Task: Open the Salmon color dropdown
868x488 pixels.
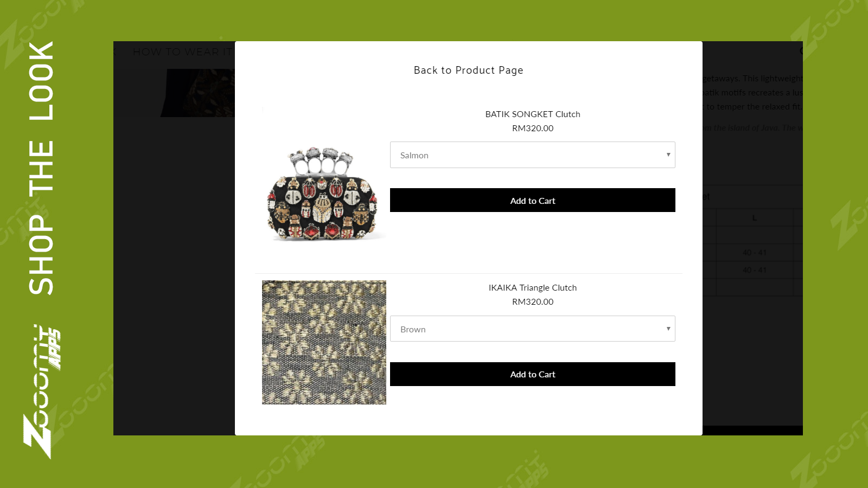Action: (532, 155)
